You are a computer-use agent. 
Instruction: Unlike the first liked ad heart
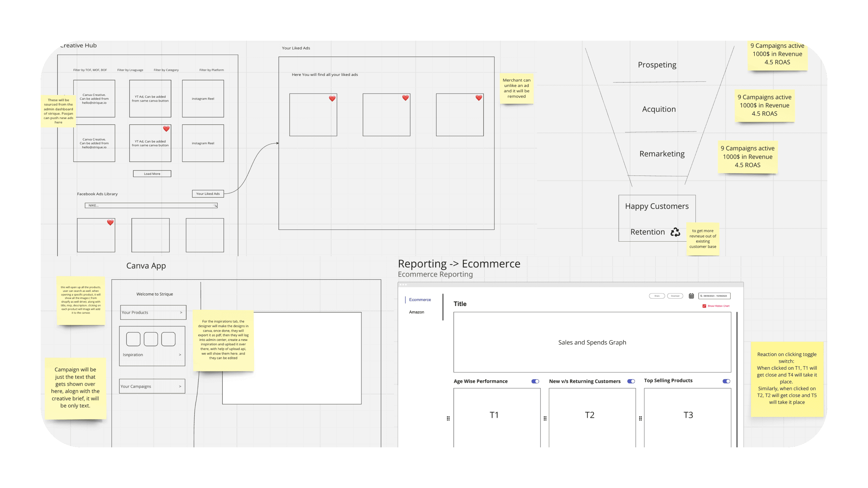332,99
